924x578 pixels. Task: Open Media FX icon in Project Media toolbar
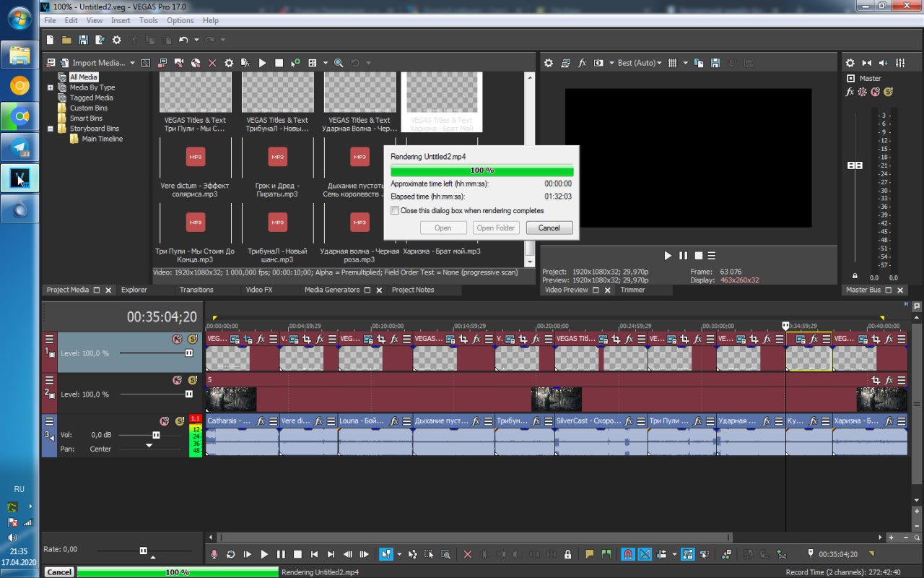coord(245,63)
